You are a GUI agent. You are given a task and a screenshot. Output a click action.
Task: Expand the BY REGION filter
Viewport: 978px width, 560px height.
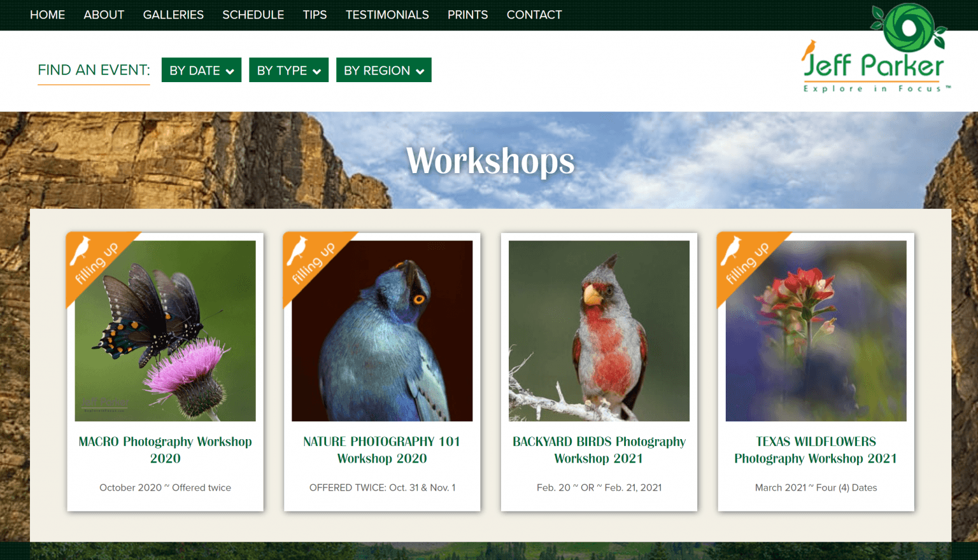[x=383, y=70]
